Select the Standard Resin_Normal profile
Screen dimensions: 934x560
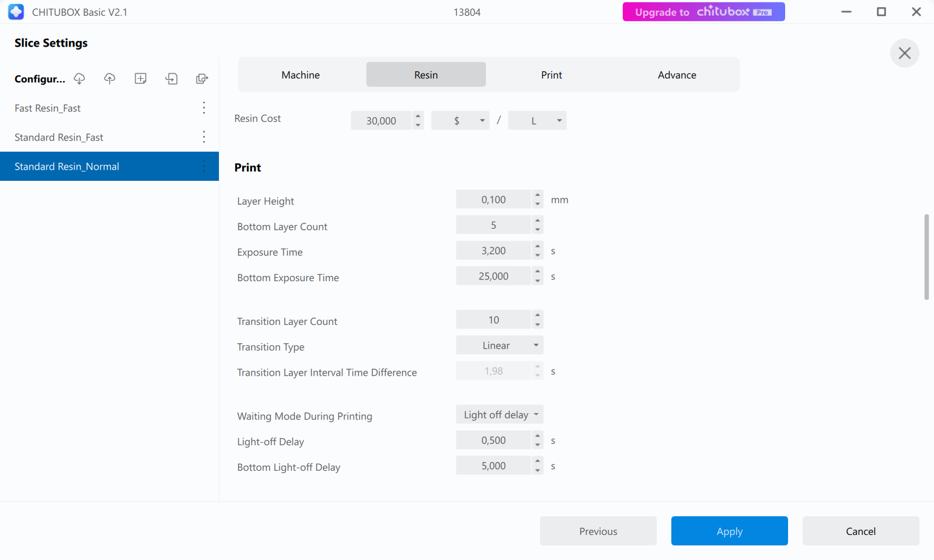click(109, 166)
